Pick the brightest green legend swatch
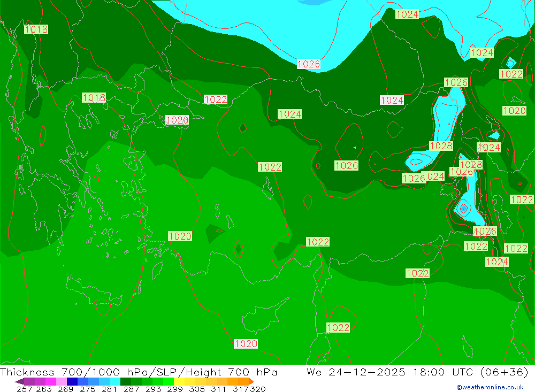535x392 pixels. [x=169, y=381]
